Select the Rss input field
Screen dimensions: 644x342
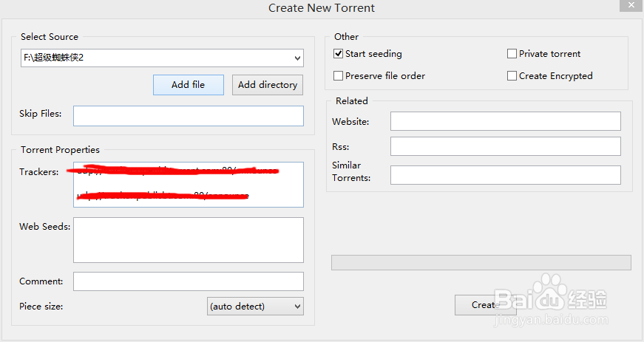(x=505, y=146)
